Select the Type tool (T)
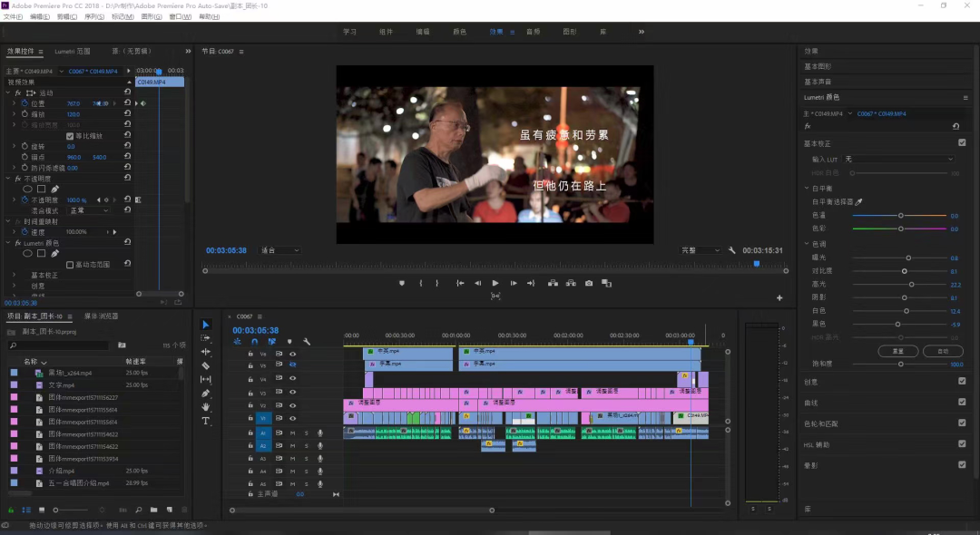 (x=205, y=421)
